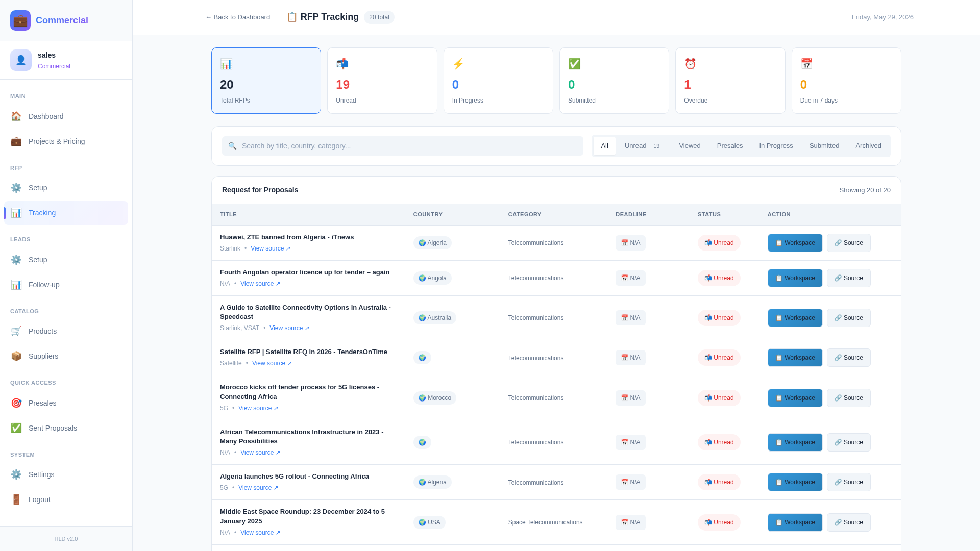This screenshot has width=980, height=551.
Task: Click the 20 total badge in header
Action: 379,17
